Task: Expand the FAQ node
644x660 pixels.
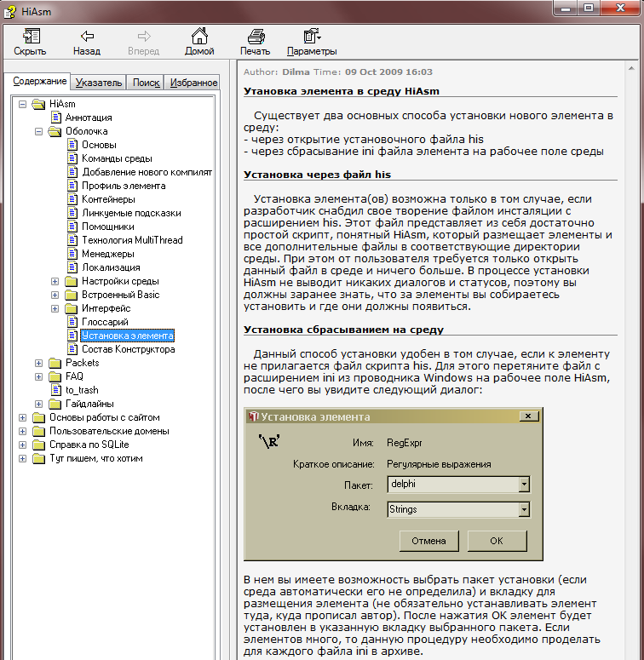Action: (38, 376)
